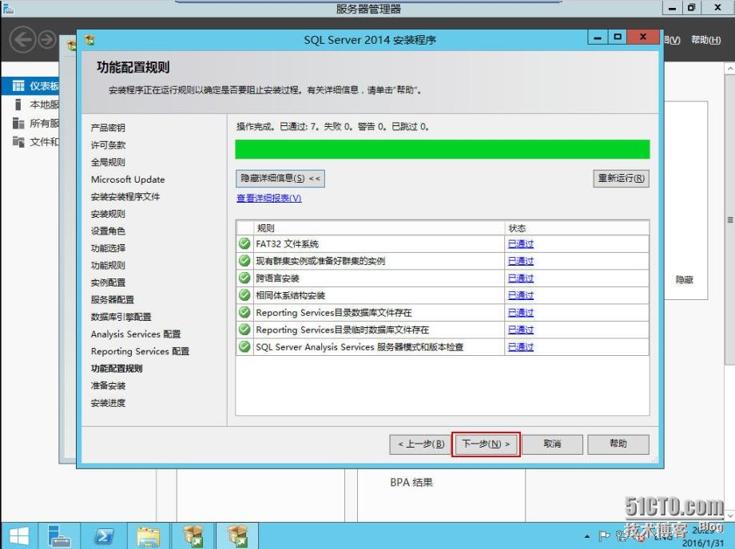Select 安装规则 step in sidebar
Viewport: 735px width, 549px height.
click(108, 214)
